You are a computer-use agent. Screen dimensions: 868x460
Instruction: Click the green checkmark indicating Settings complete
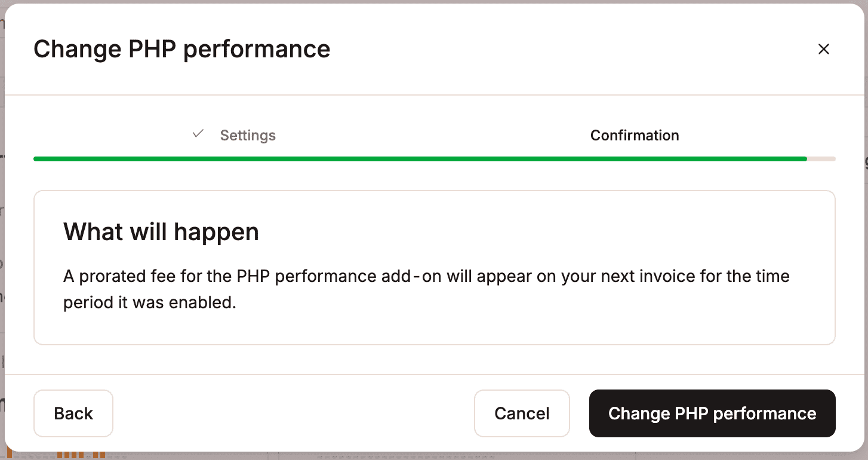(197, 134)
